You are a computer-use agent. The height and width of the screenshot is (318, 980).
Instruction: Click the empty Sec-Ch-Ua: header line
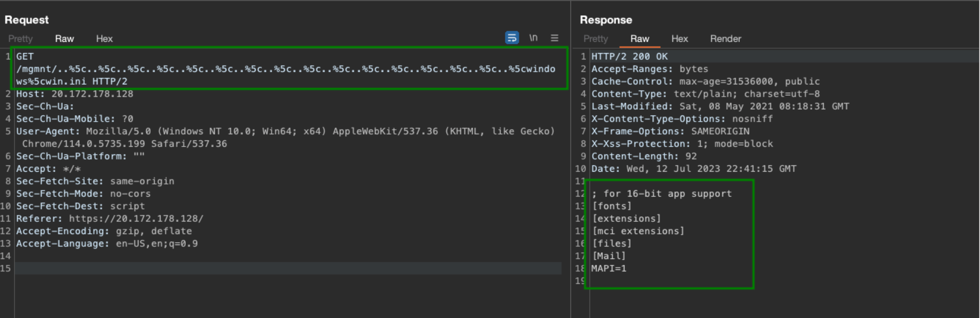click(45, 106)
